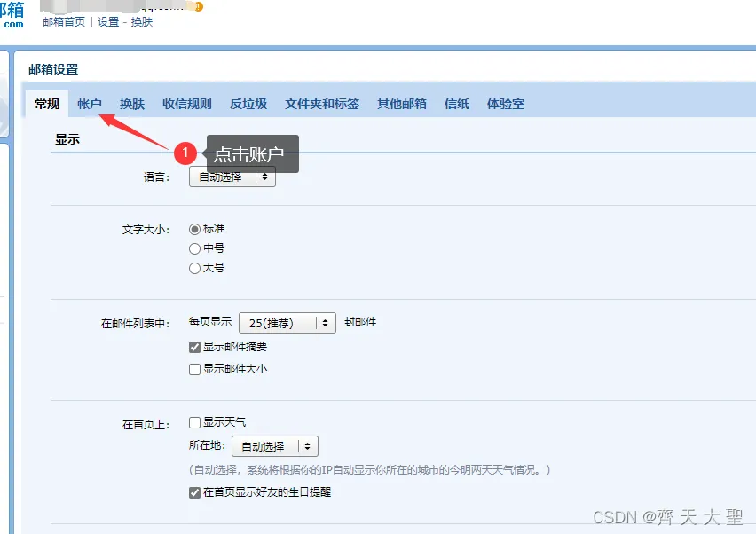Click the 在首页上 label
Viewport: 756px width, 534px height.
pos(146,425)
